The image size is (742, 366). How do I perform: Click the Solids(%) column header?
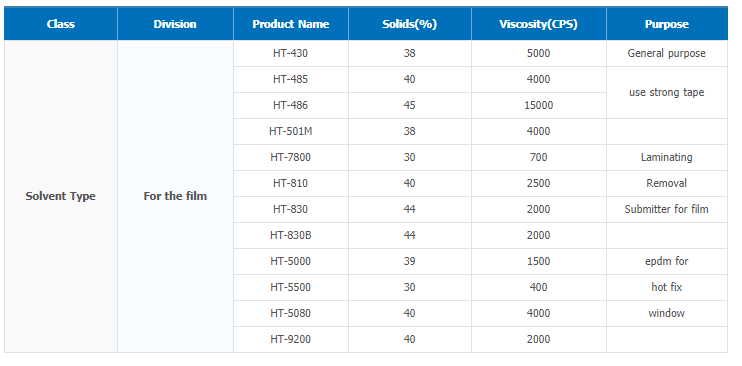coord(410,24)
